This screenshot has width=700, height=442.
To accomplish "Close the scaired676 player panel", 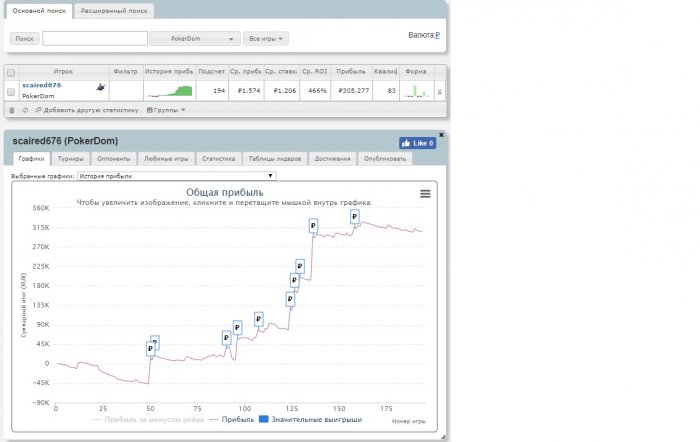I will [x=441, y=134].
